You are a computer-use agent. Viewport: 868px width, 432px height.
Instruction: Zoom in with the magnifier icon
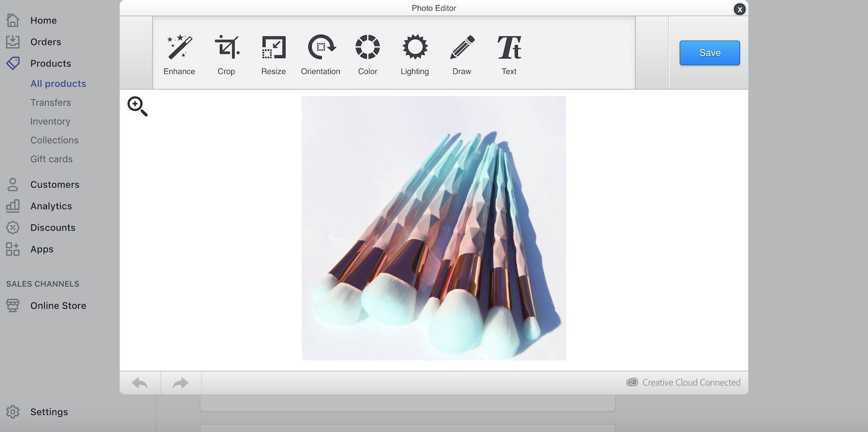pyautogui.click(x=138, y=106)
